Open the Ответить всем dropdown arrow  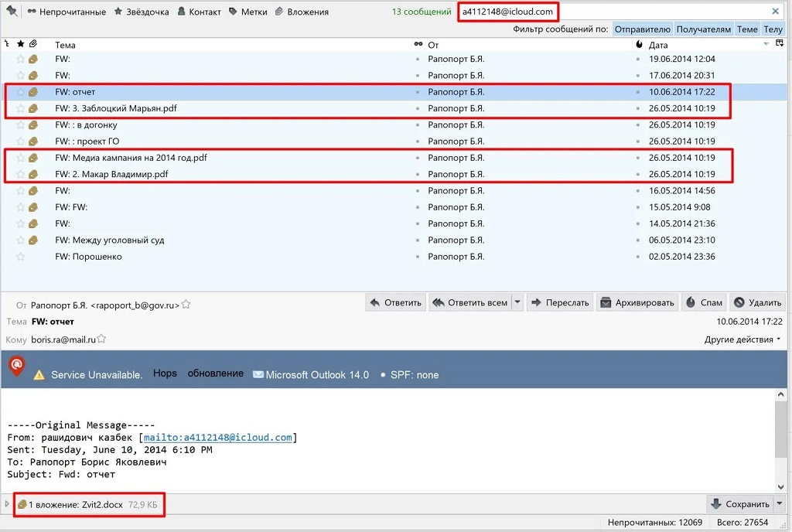click(517, 302)
